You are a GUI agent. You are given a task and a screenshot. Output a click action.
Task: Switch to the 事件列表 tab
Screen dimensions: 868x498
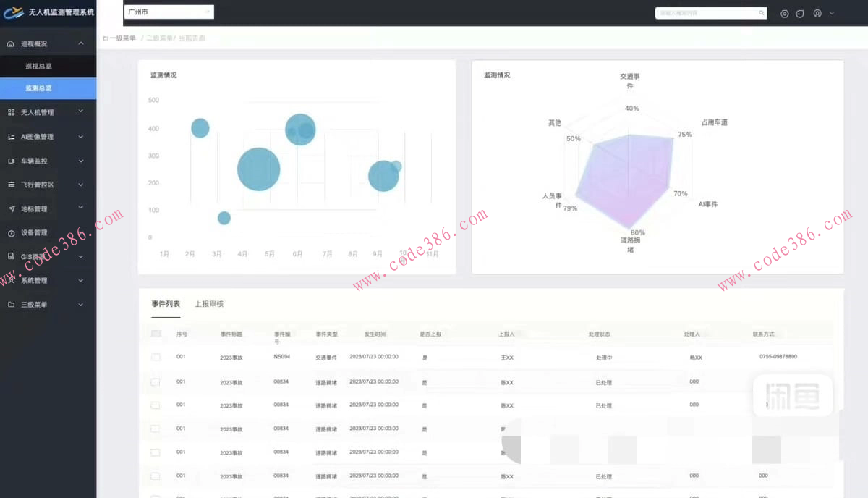coord(166,304)
